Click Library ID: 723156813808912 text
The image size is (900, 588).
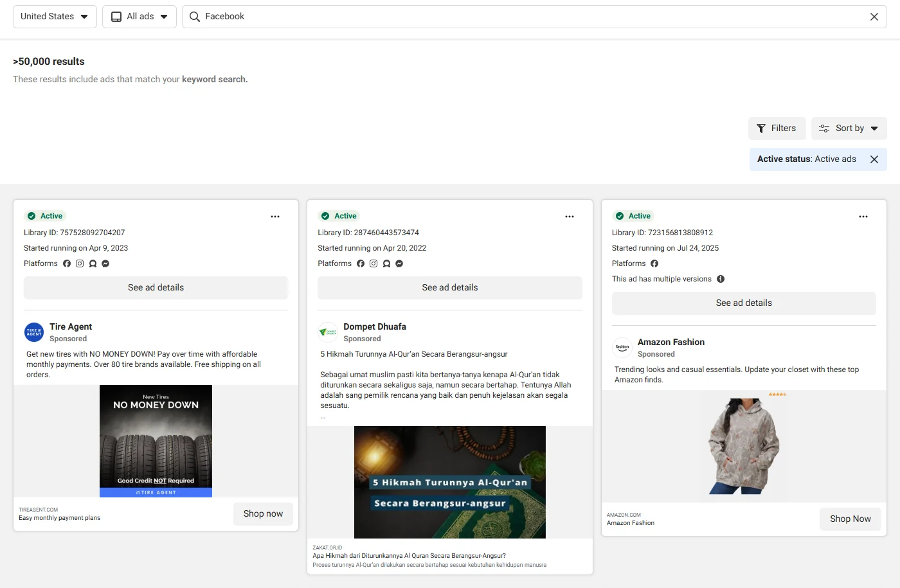[662, 233]
